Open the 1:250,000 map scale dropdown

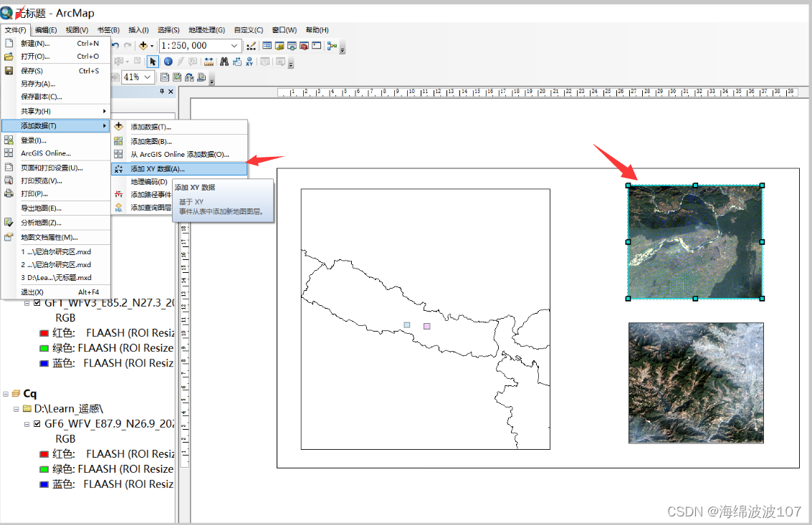[x=234, y=46]
